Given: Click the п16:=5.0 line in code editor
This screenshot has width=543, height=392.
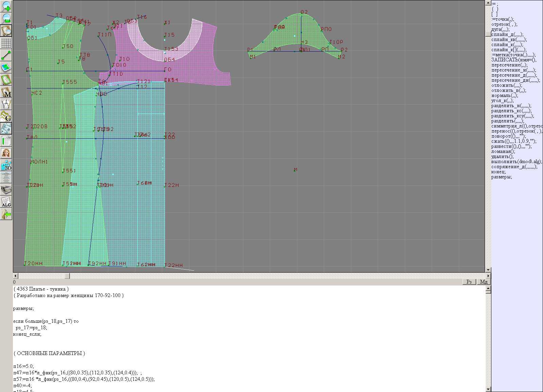Looking at the screenshot, I should [x=24, y=366].
